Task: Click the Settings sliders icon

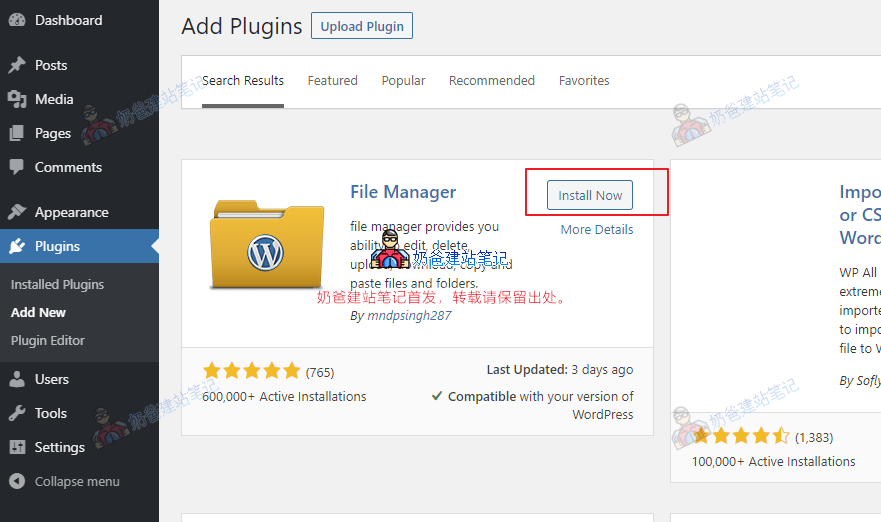Action: 17,447
